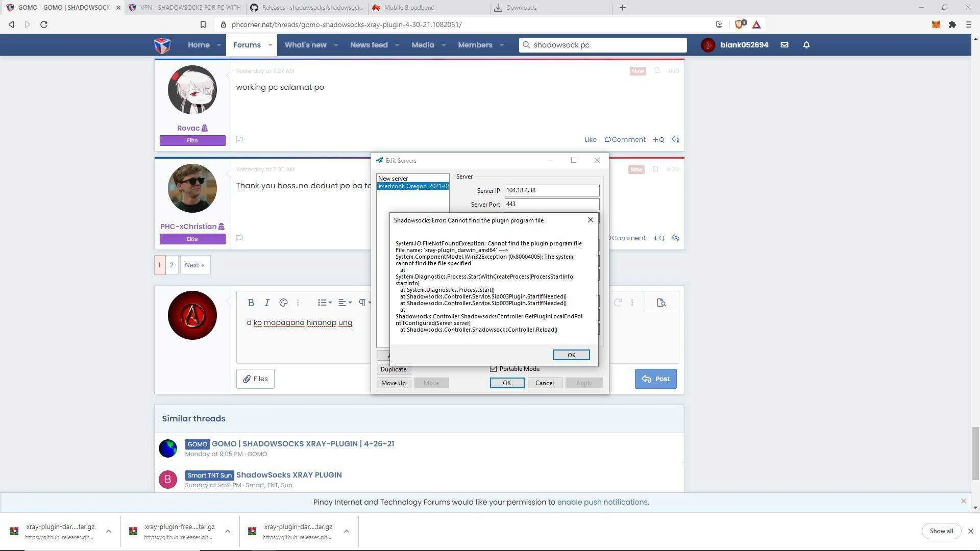Open the Members navigation item
This screenshot has height=551, width=980.
[x=475, y=45]
